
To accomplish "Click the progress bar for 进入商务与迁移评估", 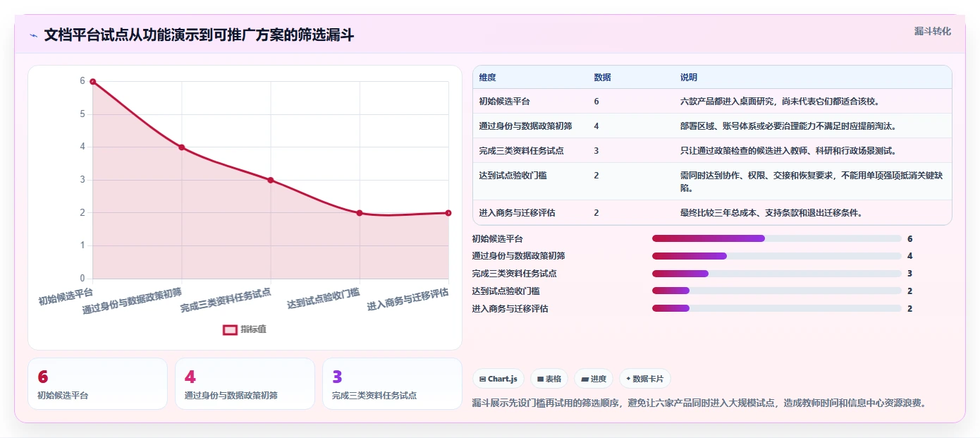I will click(x=777, y=308).
